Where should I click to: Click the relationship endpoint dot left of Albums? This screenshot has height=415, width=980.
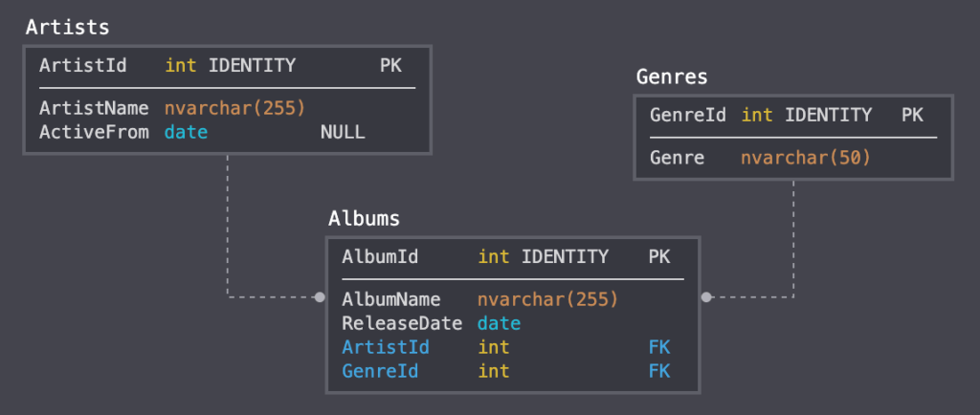pos(320,297)
